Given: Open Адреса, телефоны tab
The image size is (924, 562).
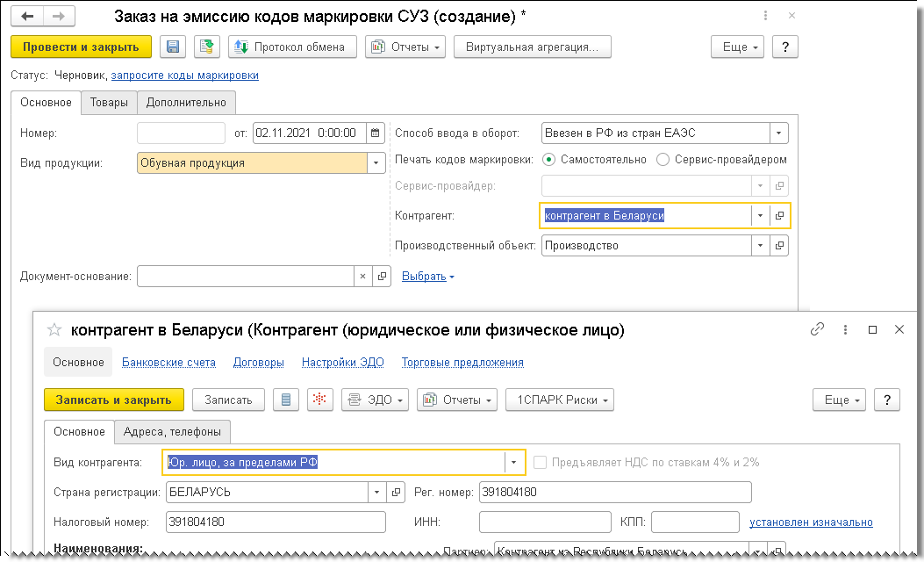Looking at the screenshot, I should pyautogui.click(x=172, y=432).
